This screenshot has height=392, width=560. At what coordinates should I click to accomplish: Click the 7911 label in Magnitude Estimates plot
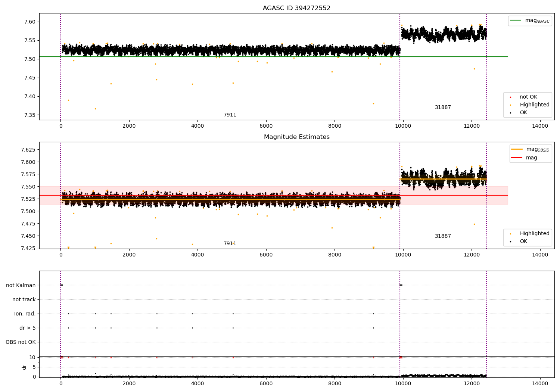pyautogui.click(x=230, y=244)
